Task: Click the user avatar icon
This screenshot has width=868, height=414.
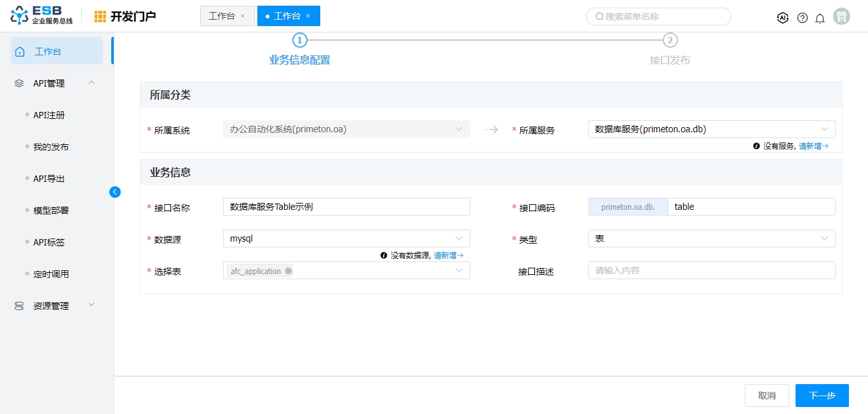Action: pos(842,17)
